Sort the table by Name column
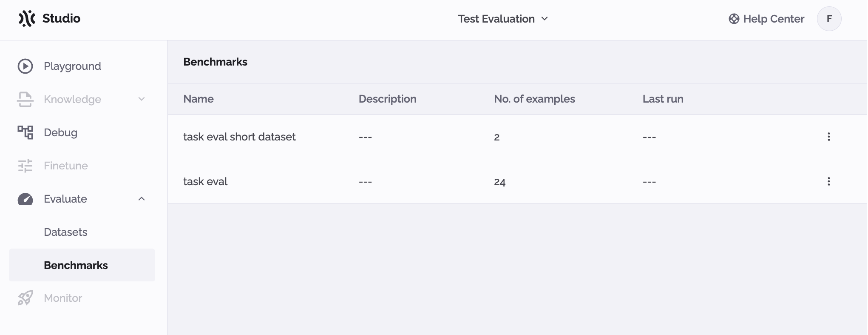 pyautogui.click(x=198, y=99)
